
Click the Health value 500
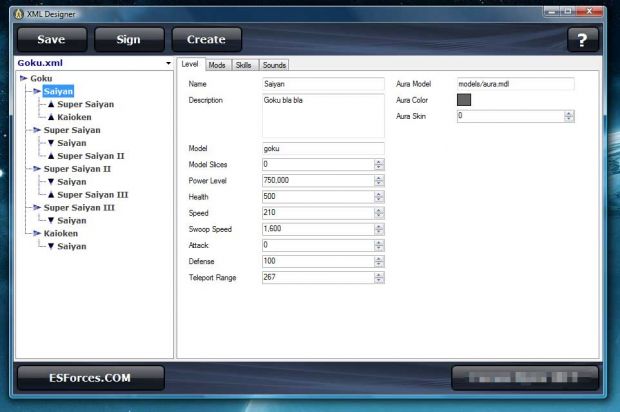coord(269,197)
